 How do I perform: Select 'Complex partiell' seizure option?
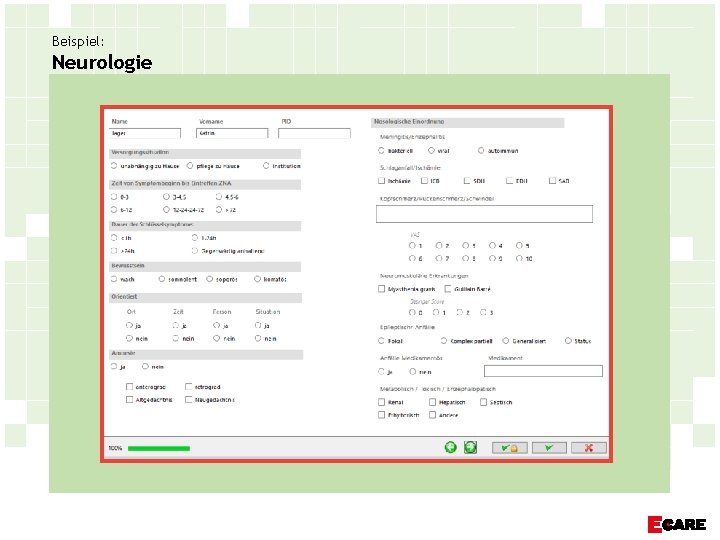click(444, 341)
